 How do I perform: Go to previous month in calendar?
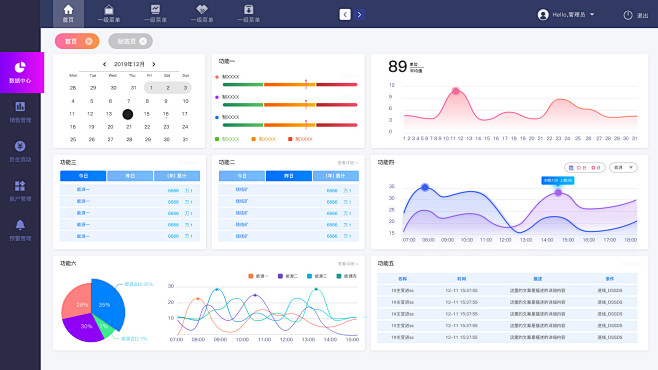coord(104,64)
